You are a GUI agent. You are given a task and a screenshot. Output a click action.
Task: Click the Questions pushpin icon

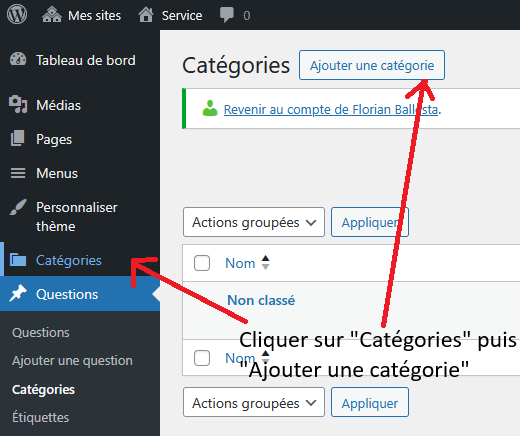click(x=18, y=293)
